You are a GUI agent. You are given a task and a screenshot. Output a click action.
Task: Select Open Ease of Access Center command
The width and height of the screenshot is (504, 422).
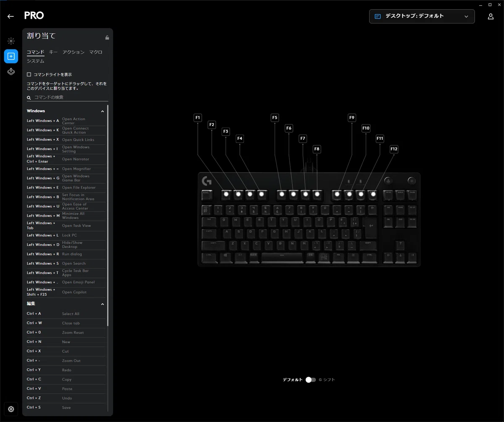pyautogui.click(x=66, y=206)
